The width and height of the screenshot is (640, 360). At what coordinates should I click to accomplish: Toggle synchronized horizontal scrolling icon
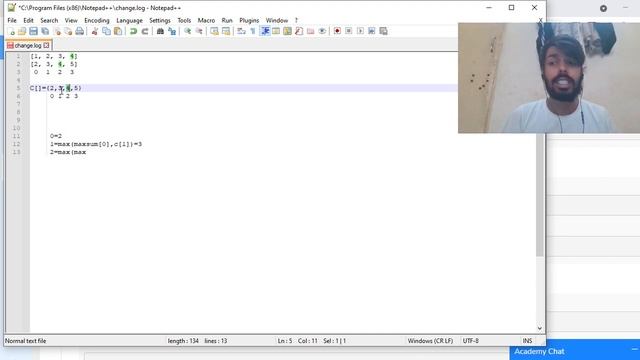[226, 31]
